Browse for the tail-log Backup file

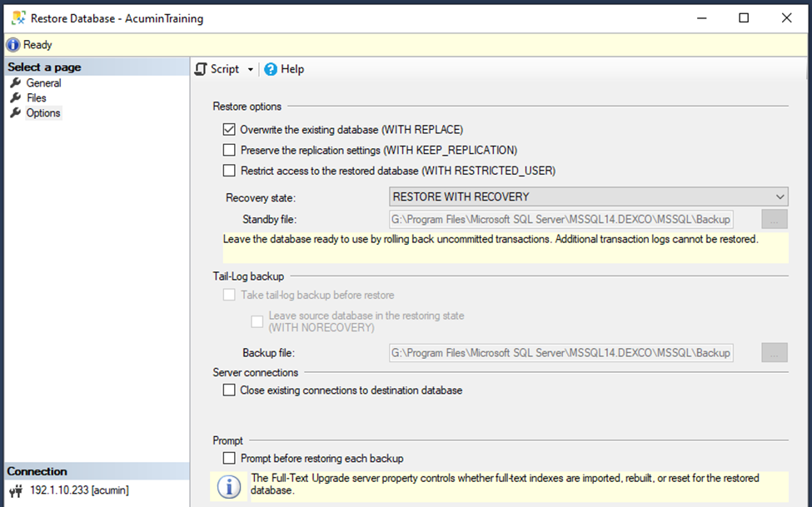coord(775,353)
